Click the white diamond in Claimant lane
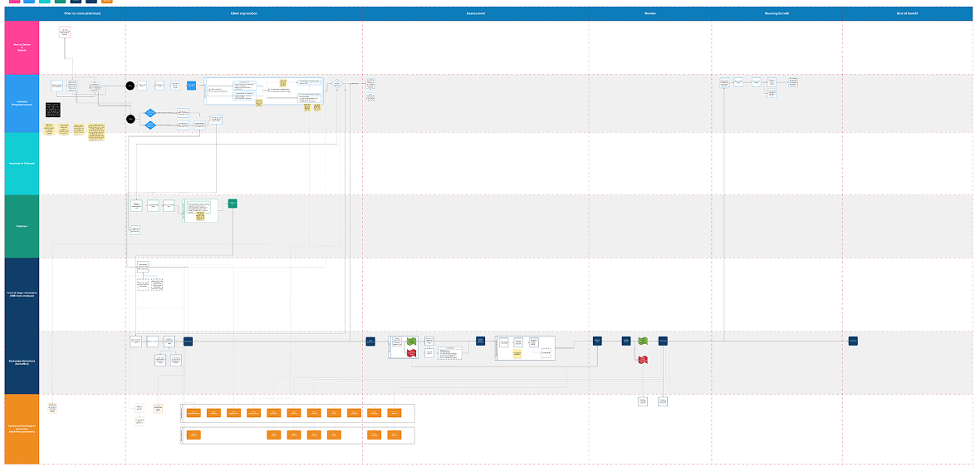This screenshot has width=980, height=472. 337,84
